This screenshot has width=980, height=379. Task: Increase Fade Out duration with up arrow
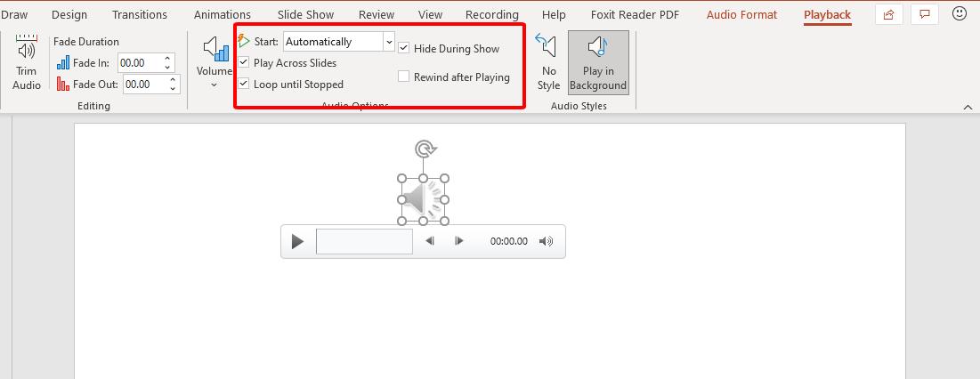pos(173,80)
